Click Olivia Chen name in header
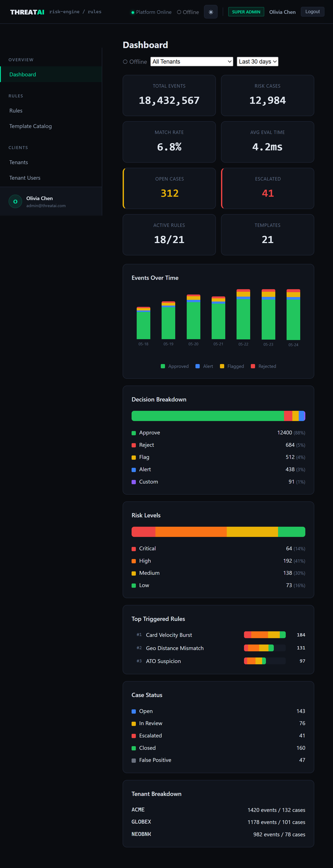This screenshot has width=333, height=868. click(x=282, y=12)
